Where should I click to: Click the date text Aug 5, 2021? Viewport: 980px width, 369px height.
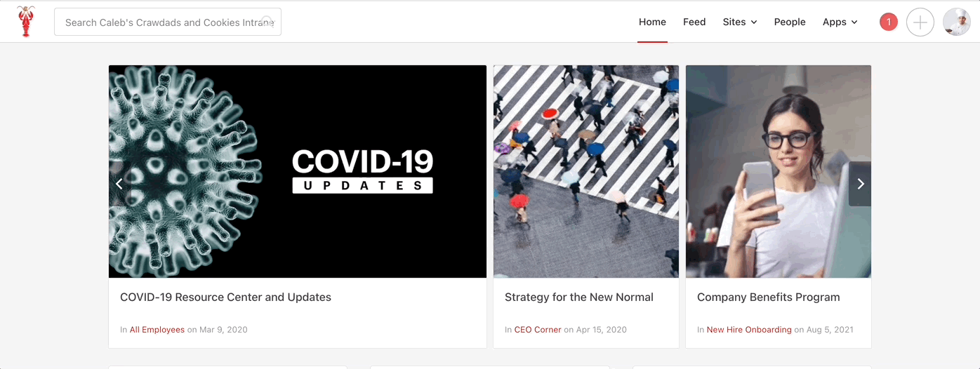[x=830, y=330]
